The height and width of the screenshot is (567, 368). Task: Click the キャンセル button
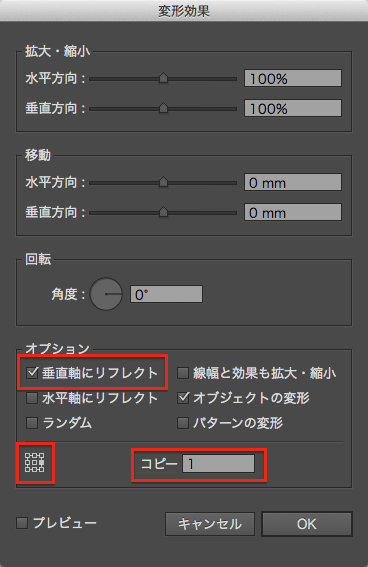[210, 524]
